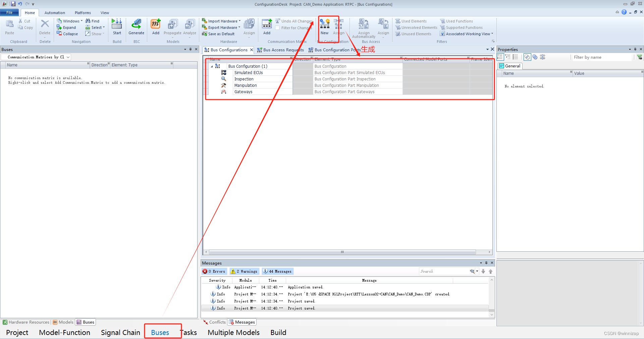Open the Associated Working View dropdown

click(492, 34)
